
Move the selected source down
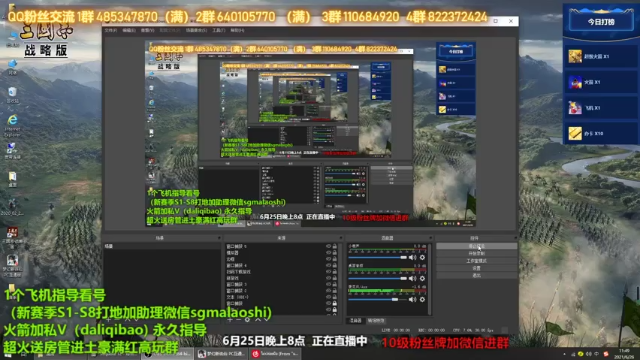click(267, 320)
